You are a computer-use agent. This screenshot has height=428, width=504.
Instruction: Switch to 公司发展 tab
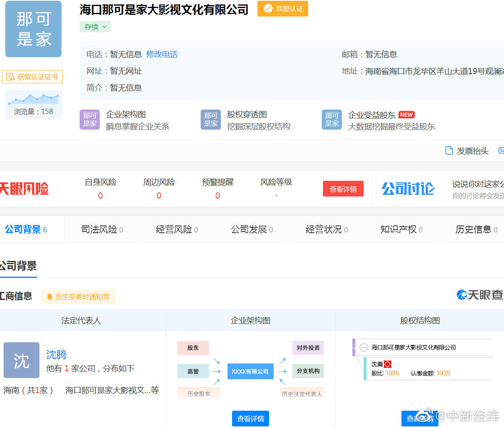(x=252, y=230)
